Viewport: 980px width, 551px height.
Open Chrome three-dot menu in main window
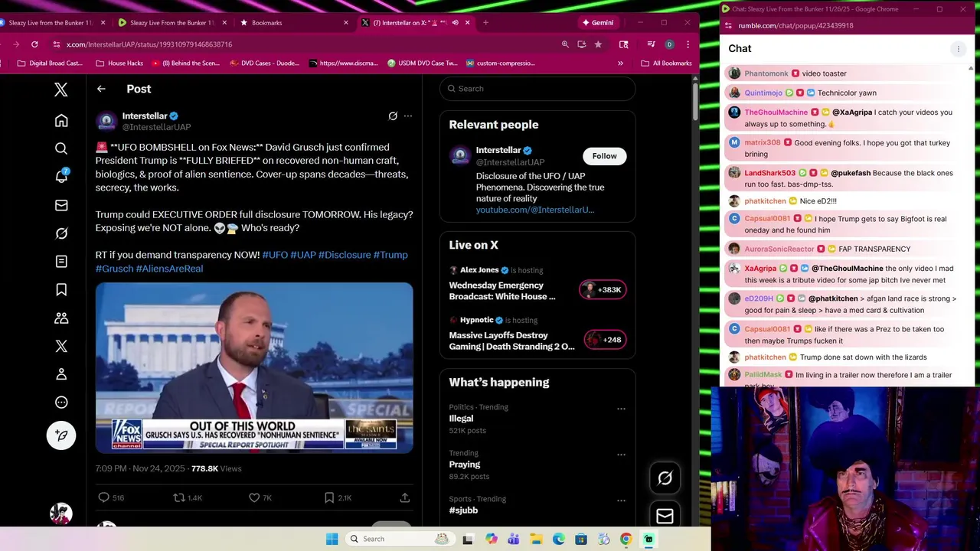point(688,44)
